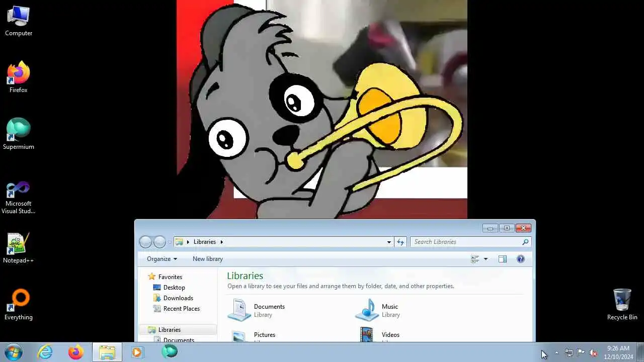Select Downloads under Favorites

click(x=178, y=298)
